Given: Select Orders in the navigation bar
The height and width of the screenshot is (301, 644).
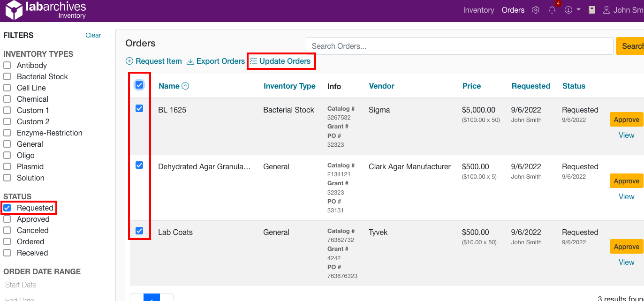Looking at the screenshot, I should (513, 10).
